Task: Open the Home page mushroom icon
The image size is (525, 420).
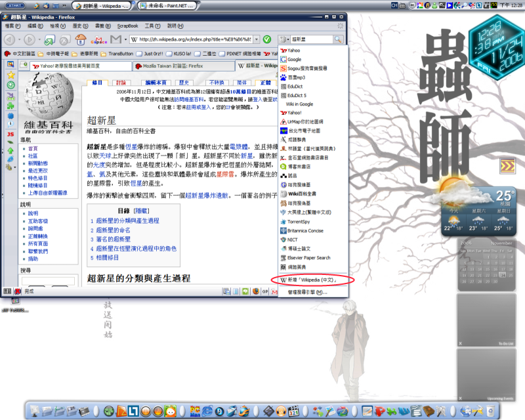Action: [81, 39]
